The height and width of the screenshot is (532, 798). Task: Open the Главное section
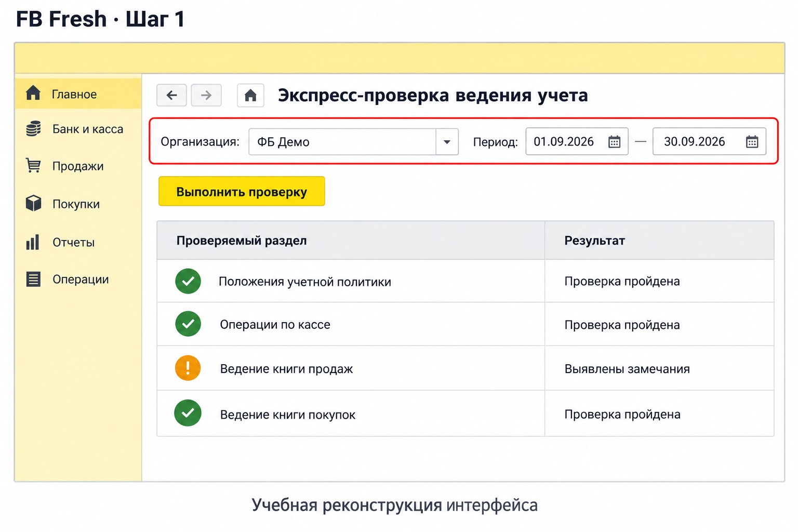coord(78,94)
